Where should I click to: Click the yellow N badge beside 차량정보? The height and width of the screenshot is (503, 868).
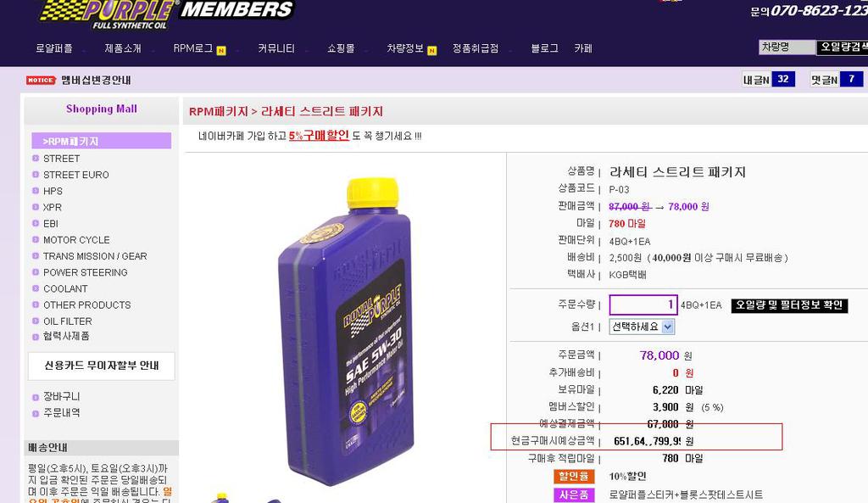pos(431,50)
